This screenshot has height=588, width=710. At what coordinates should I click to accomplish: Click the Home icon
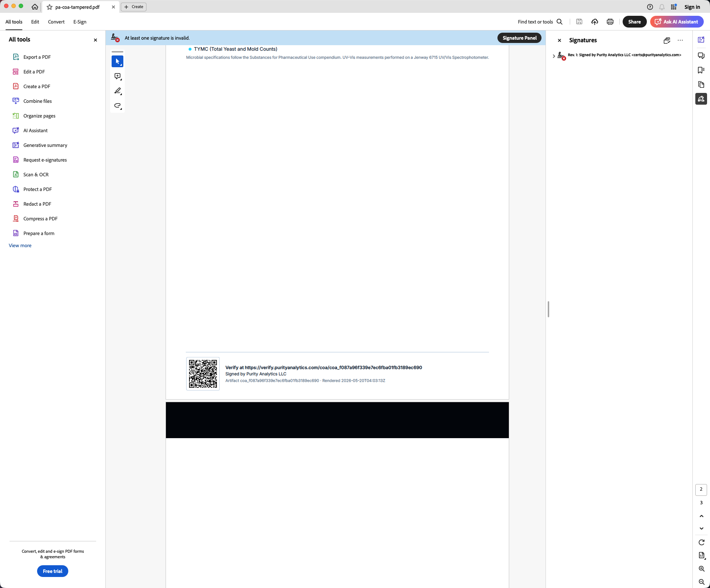pyautogui.click(x=35, y=7)
